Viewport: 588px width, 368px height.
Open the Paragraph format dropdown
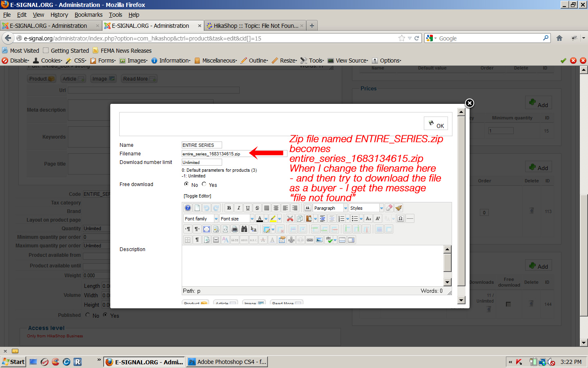(330, 208)
